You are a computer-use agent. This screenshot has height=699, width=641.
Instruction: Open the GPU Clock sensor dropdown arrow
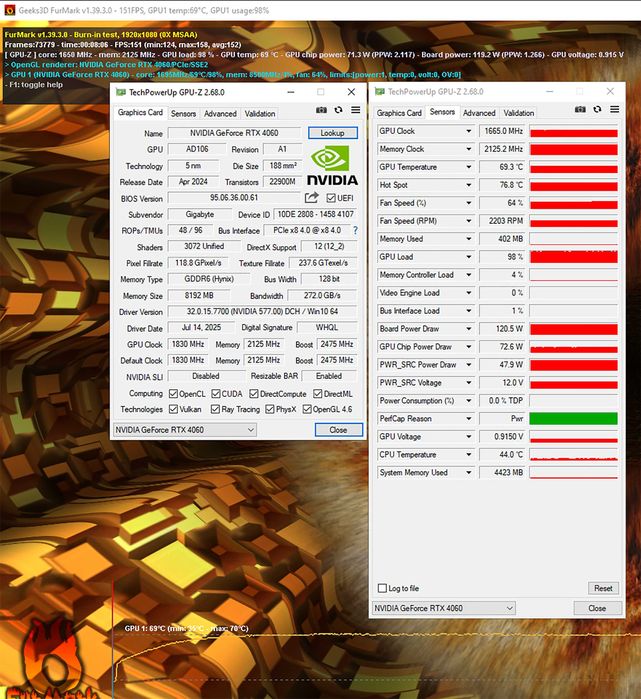pos(468,131)
